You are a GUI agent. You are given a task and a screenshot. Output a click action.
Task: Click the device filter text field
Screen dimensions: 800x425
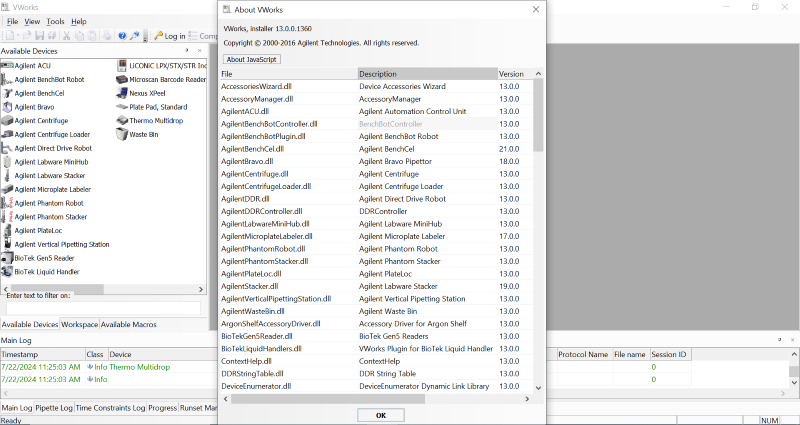(104, 308)
